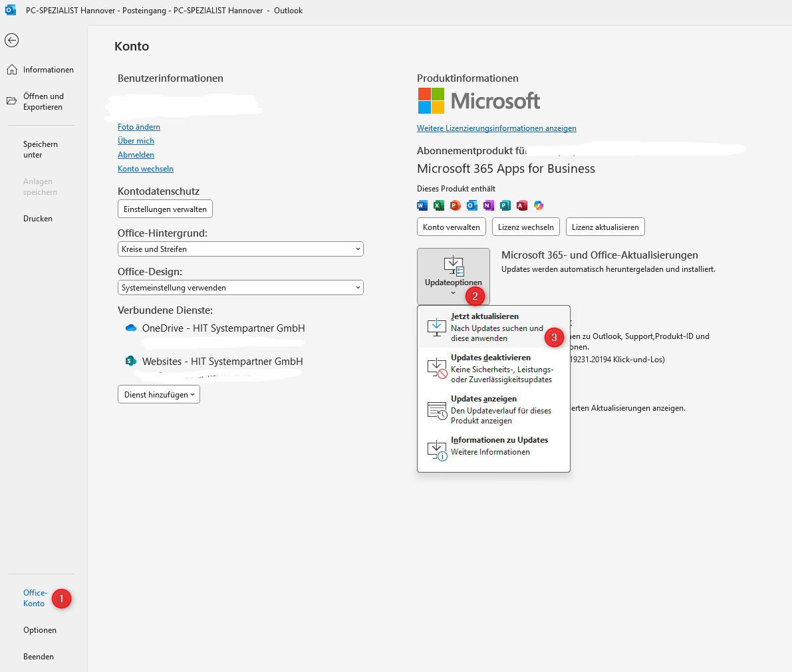This screenshot has height=672, width=792.
Task: Click the OneDrive cloud icon
Action: 131,328
